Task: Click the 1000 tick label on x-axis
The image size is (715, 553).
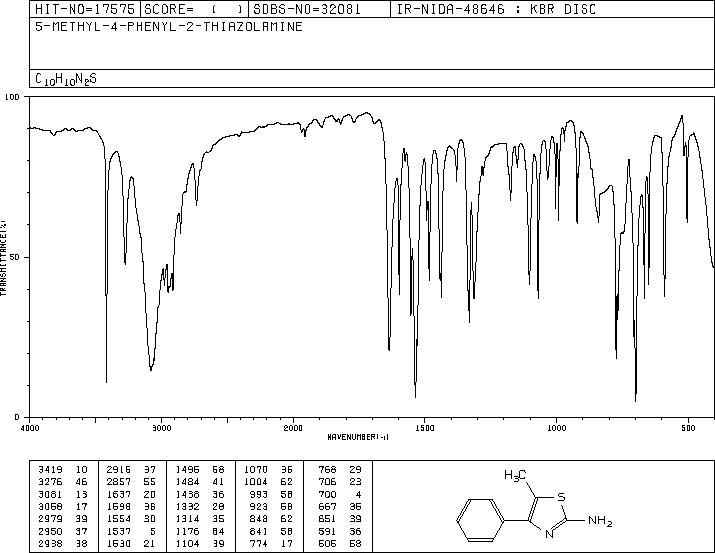Action: [556, 428]
